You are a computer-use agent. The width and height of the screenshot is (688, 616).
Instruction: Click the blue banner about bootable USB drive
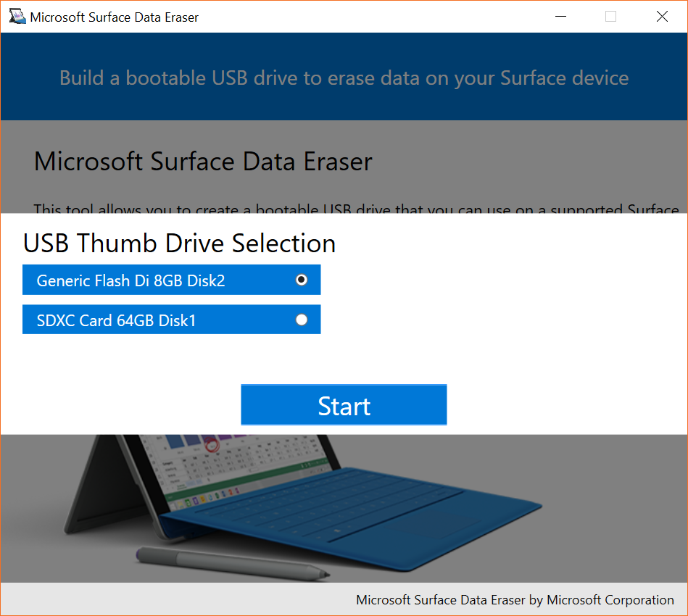pos(344,78)
